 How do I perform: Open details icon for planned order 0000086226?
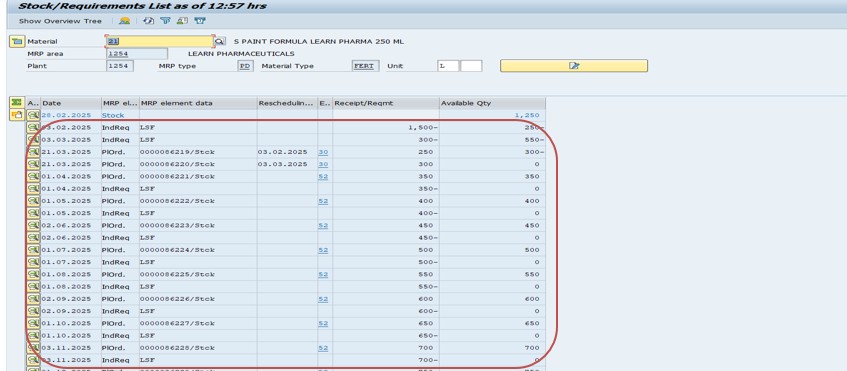(33, 299)
